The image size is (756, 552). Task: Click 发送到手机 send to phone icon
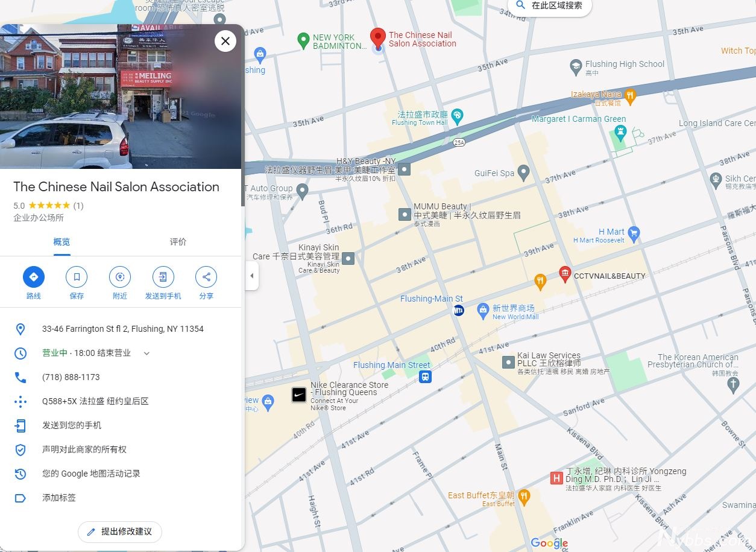point(163,277)
